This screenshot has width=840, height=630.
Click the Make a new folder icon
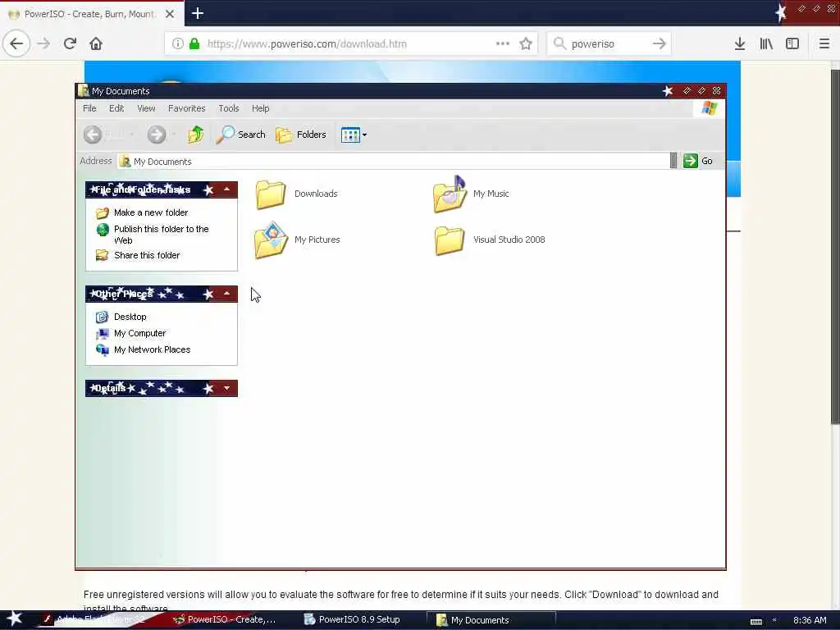pos(103,213)
